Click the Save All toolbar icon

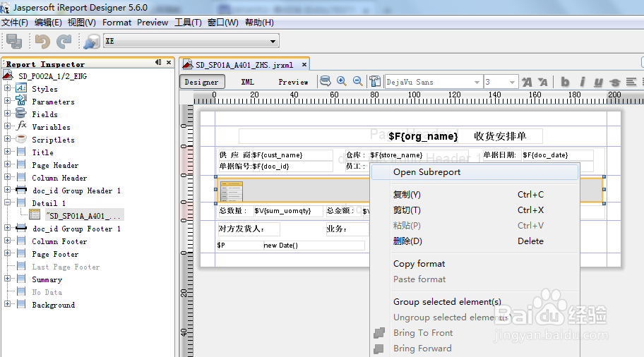[14, 41]
